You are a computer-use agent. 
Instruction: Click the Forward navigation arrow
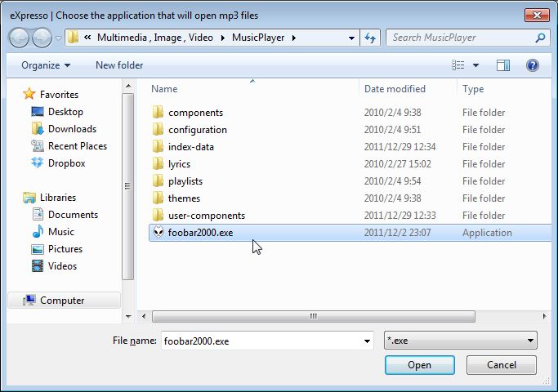tap(42, 38)
